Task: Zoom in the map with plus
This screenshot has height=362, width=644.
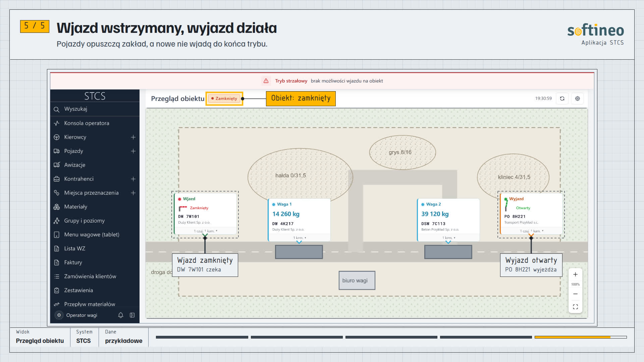Action: point(575,275)
